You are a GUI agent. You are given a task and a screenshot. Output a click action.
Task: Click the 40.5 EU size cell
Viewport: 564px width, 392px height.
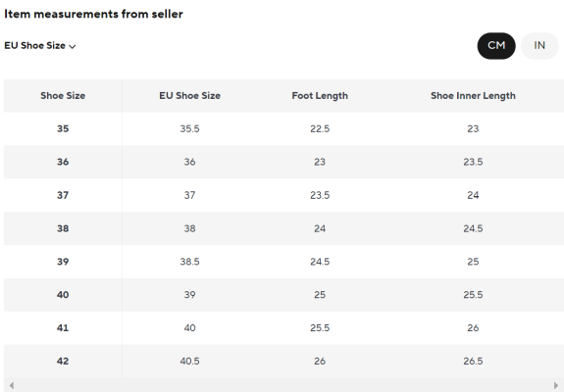(x=190, y=361)
